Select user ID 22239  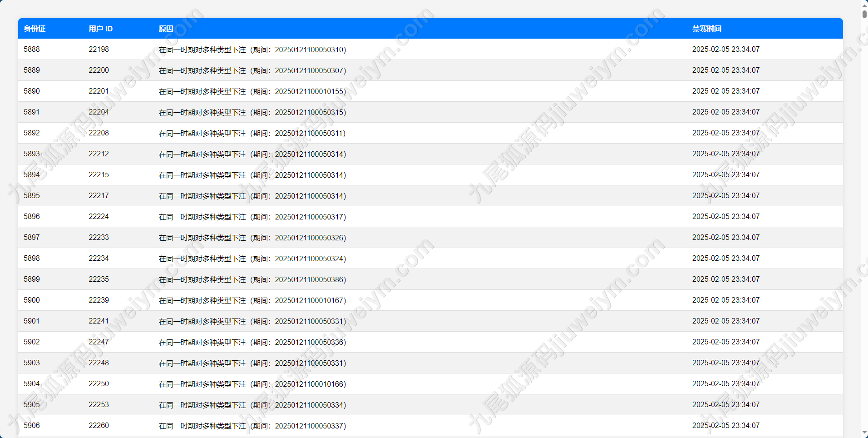pos(99,300)
